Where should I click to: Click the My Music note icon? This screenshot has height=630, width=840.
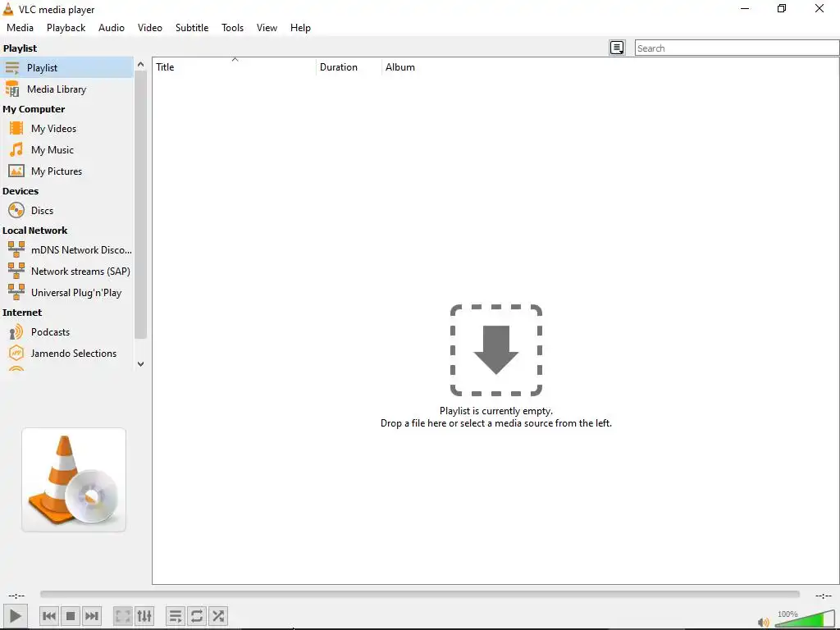[16, 150]
